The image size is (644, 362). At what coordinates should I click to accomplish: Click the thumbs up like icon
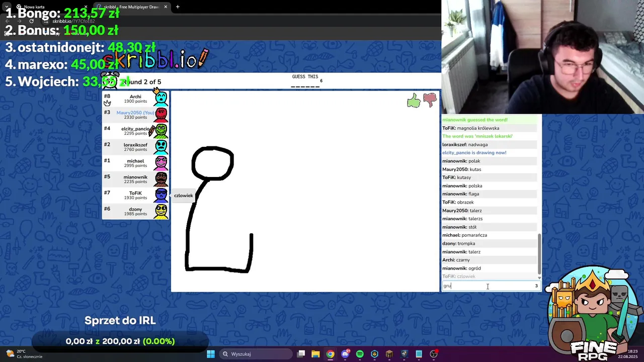414,101
